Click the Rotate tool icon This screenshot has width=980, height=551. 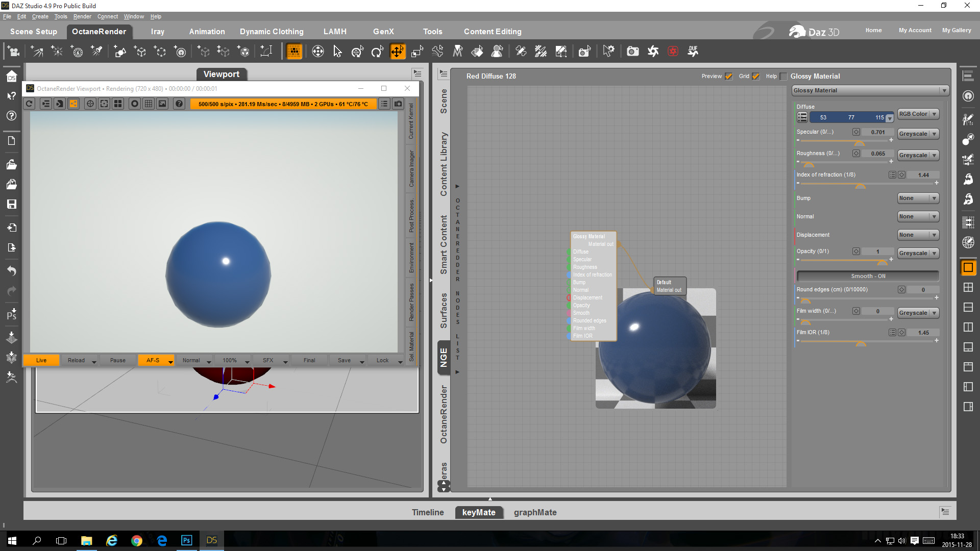point(377,51)
